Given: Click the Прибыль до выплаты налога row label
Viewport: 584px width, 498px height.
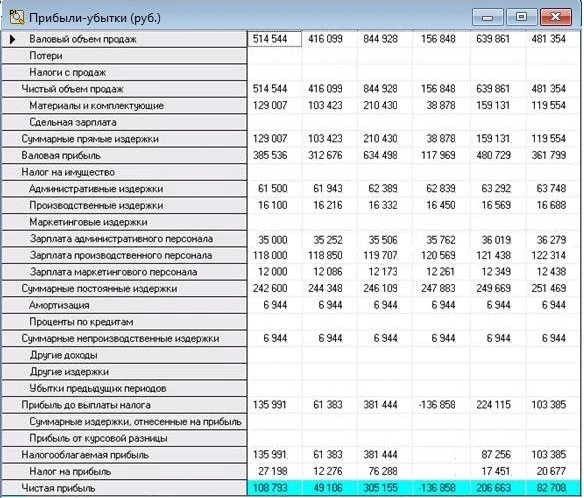Looking at the screenshot, I should tap(86, 405).
